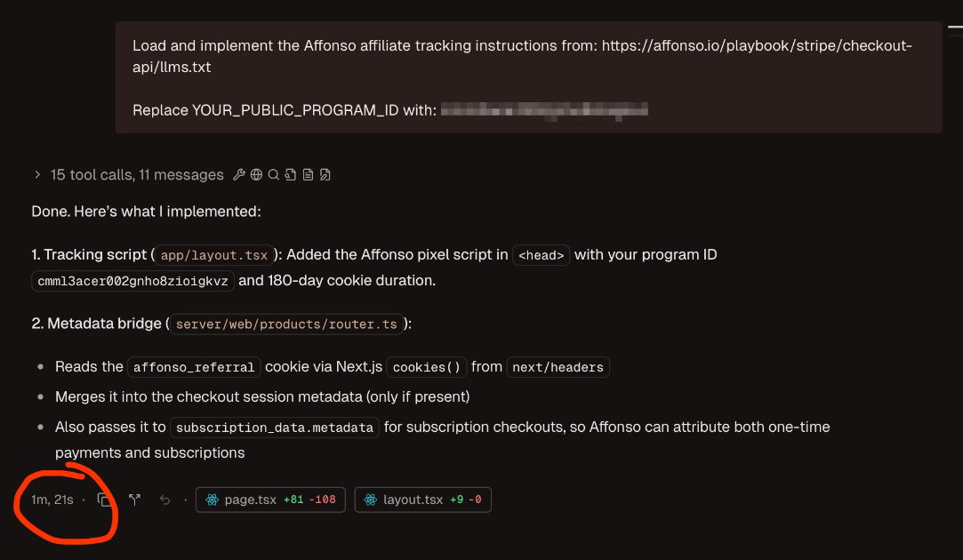
Task: Click the app/layout.tsx code path
Action: 213,255
